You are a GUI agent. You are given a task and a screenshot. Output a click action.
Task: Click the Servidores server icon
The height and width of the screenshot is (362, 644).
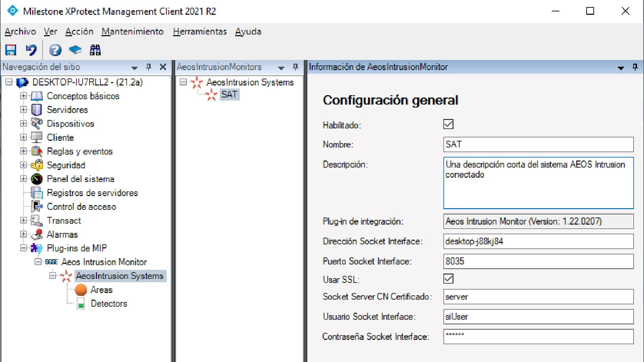[37, 110]
